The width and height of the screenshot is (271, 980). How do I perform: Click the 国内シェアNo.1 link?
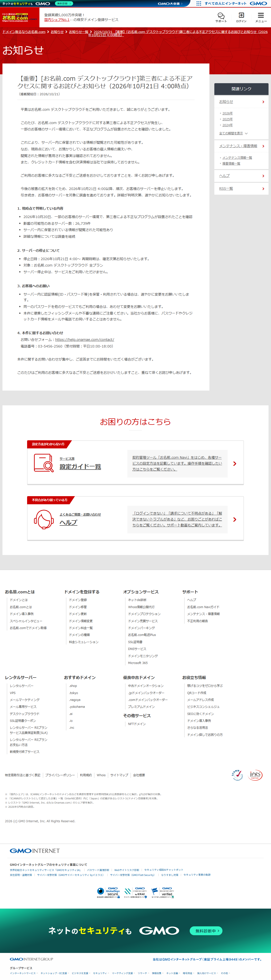(x=57, y=20)
